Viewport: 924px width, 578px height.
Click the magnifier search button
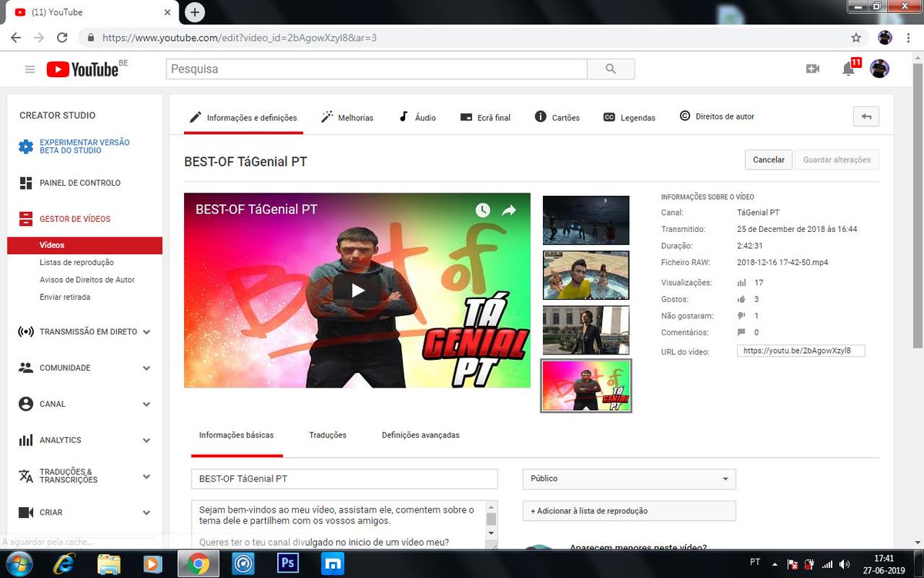[x=611, y=69]
